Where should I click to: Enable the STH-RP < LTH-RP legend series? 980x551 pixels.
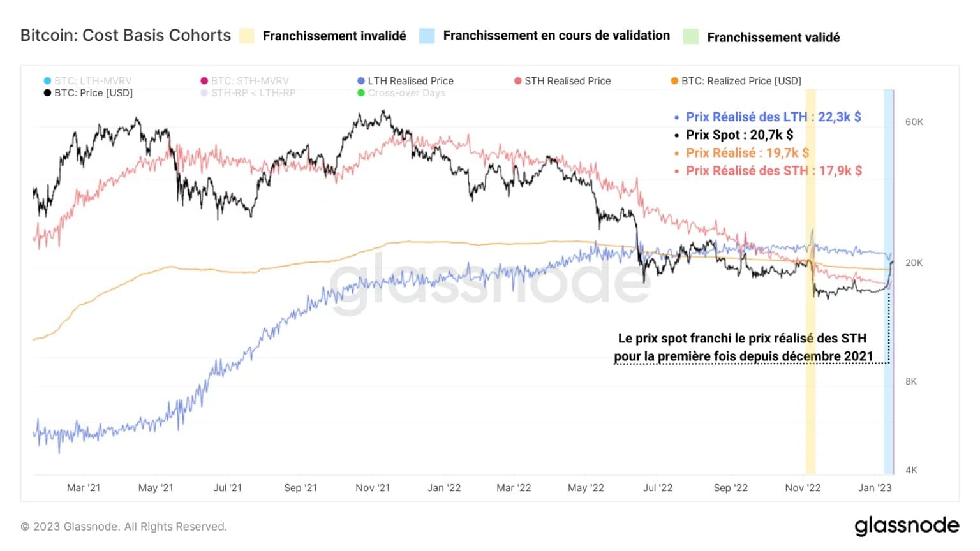[248, 93]
